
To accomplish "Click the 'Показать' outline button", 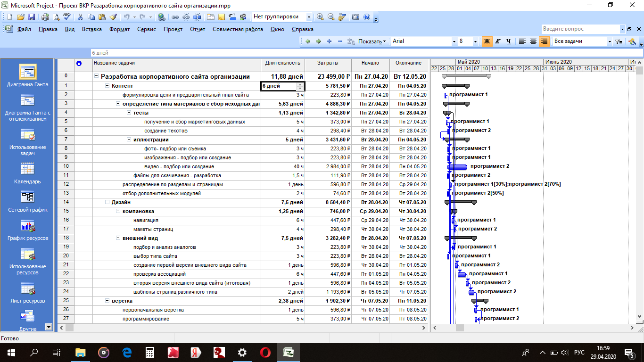I will point(372,41).
